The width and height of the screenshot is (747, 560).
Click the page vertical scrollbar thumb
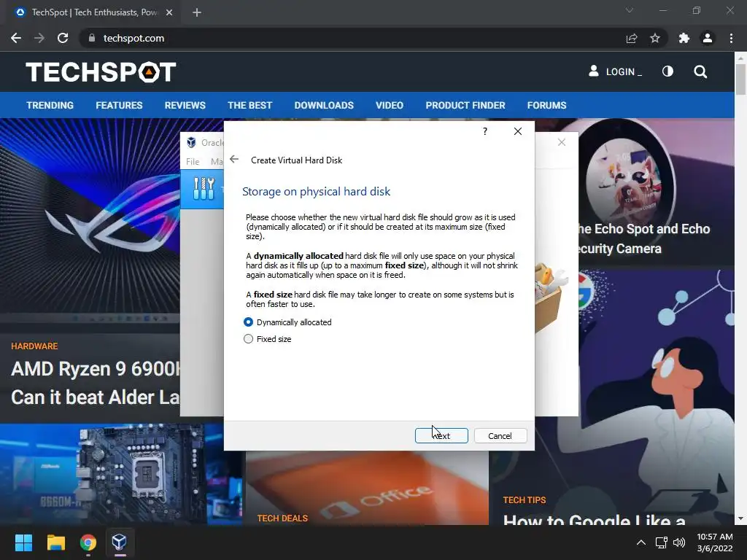tap(740, 79)
